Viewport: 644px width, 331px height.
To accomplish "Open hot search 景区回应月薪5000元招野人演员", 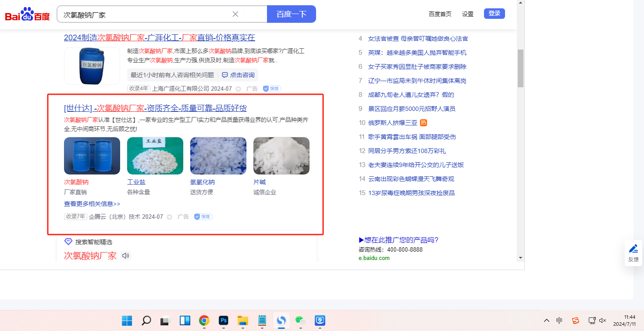I will (x=412, y=109).
